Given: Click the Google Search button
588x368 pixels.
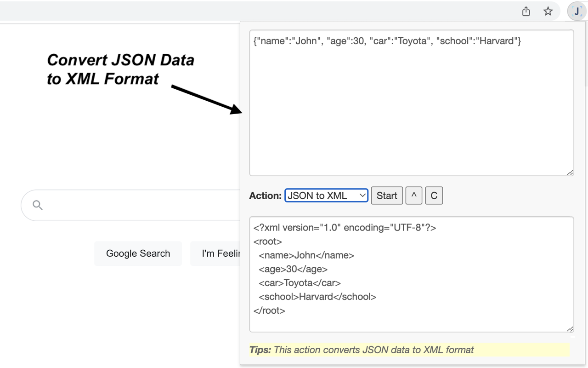Looking at the screenshot, I should click(138, 253).
